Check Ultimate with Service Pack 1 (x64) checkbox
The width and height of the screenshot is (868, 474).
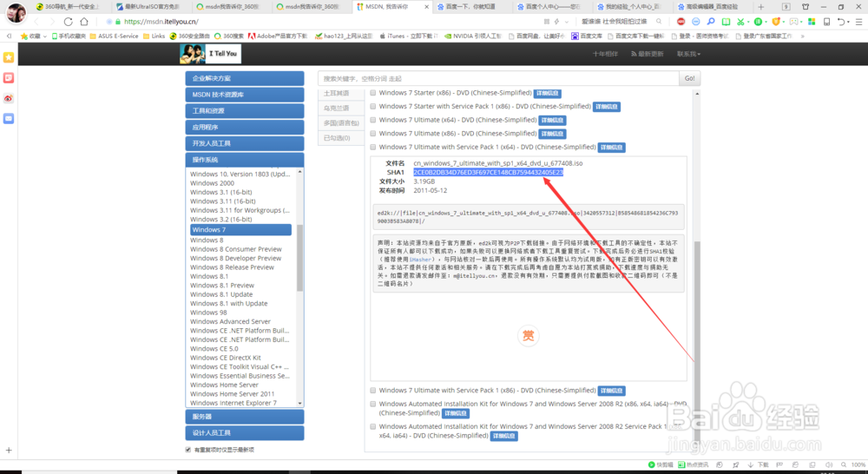pos(373,148)
